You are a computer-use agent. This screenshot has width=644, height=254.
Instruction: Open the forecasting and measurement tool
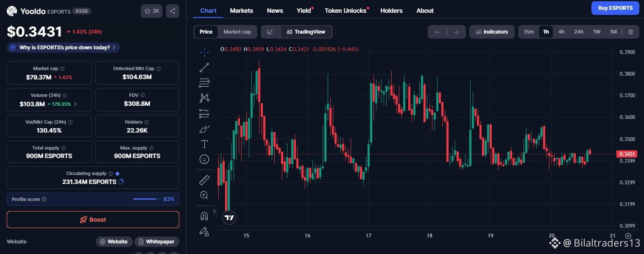[x=204, y=113]
